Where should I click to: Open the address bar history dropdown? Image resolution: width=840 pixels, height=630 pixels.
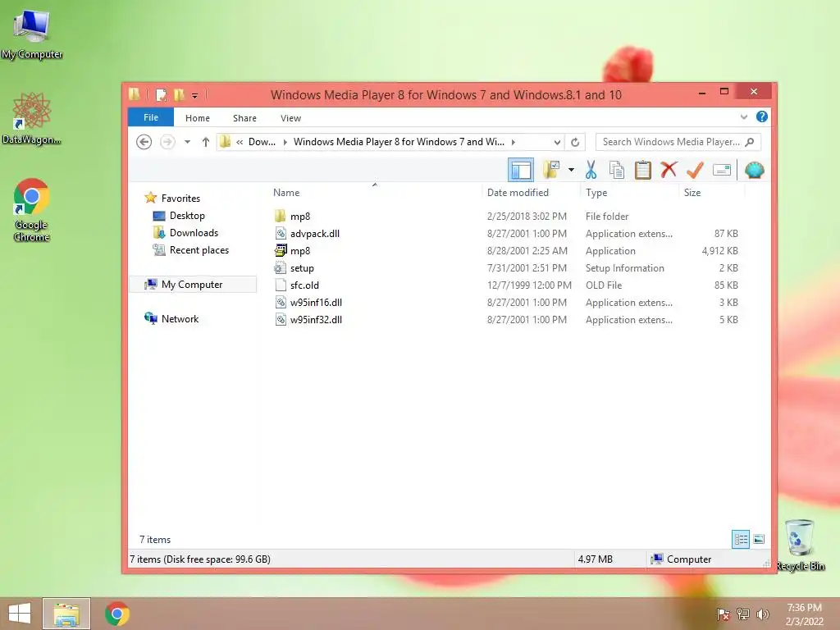557,142
